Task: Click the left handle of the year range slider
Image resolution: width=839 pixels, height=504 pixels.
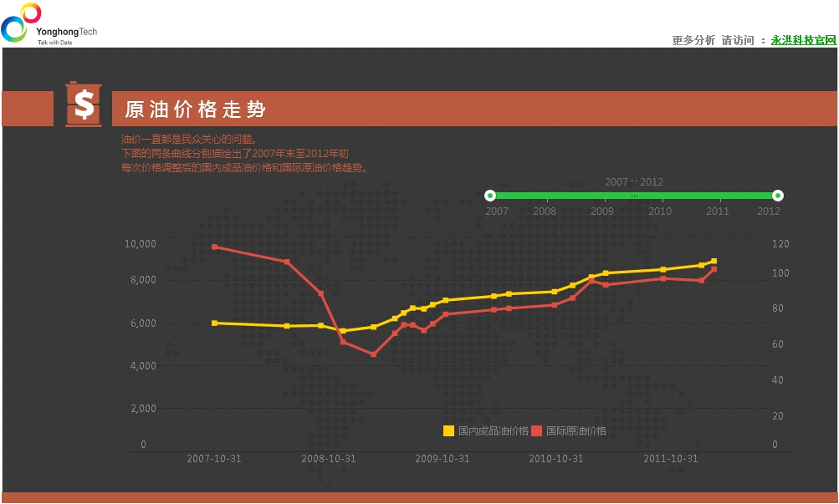Action: click(x=490, y=196)
